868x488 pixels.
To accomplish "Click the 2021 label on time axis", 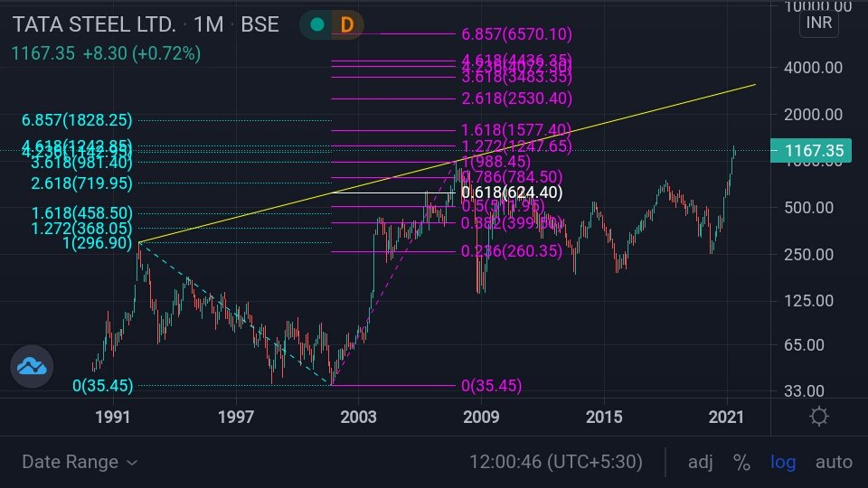I will click(726, 417).
